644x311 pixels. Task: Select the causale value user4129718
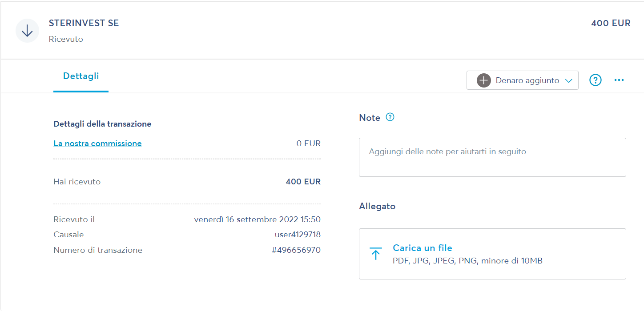[x=298, y=235]
